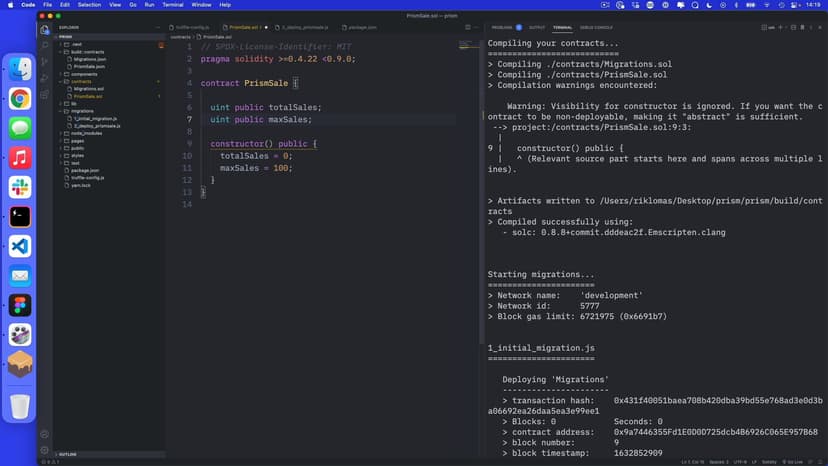Screen dimensions: 828x466
Task: Collapse the migrations folder in Explorer
Action: 82,111
